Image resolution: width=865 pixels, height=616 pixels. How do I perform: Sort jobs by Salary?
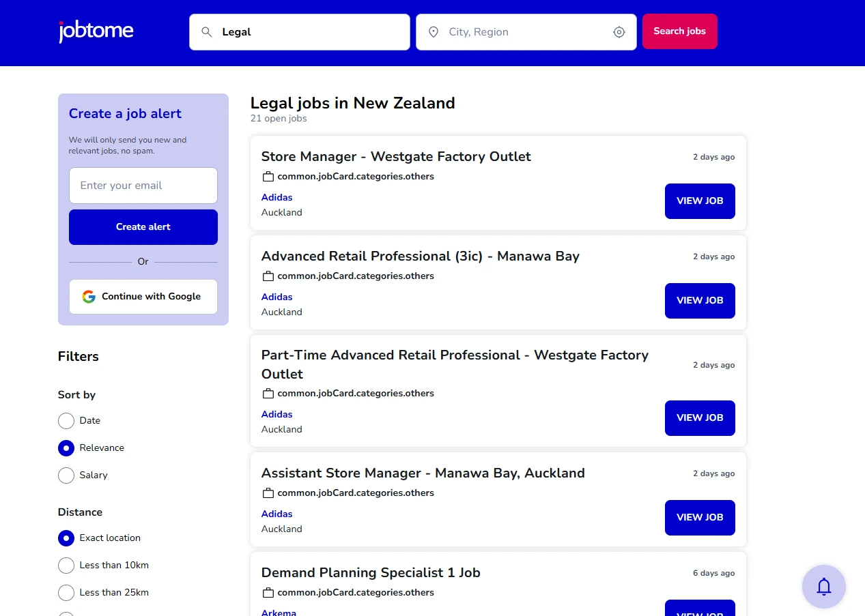66,475
